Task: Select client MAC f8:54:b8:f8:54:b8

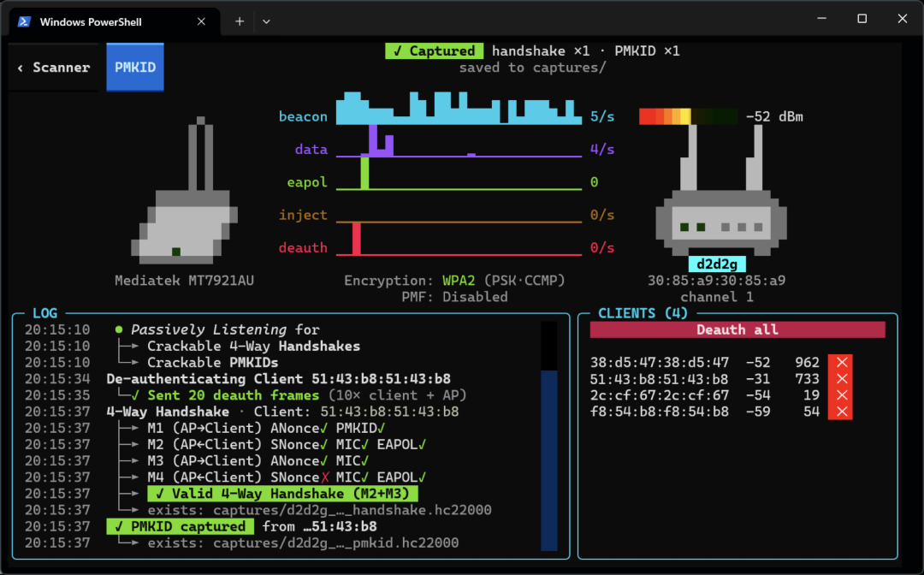Action: pos(660,412)
